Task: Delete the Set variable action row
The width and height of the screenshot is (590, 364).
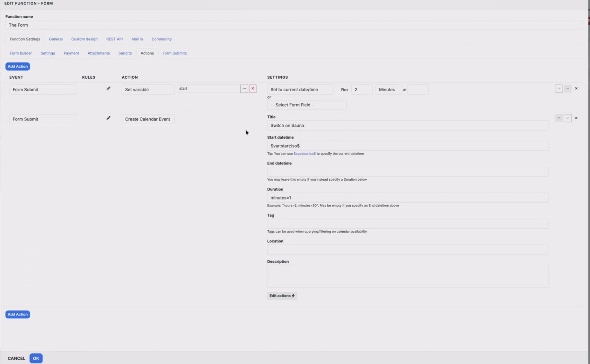Action: [576, 89]
